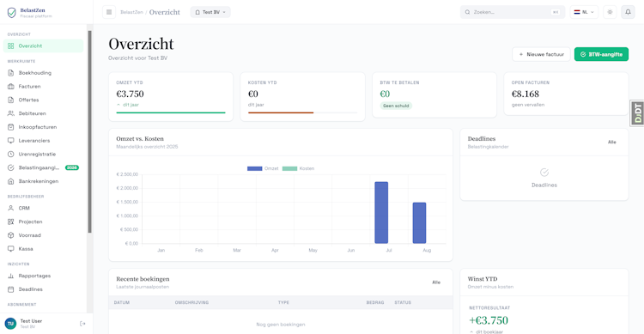Screen dimensions: 644x334
Task: Click the July Omzet bar in the chart
Action: [381, 212]
